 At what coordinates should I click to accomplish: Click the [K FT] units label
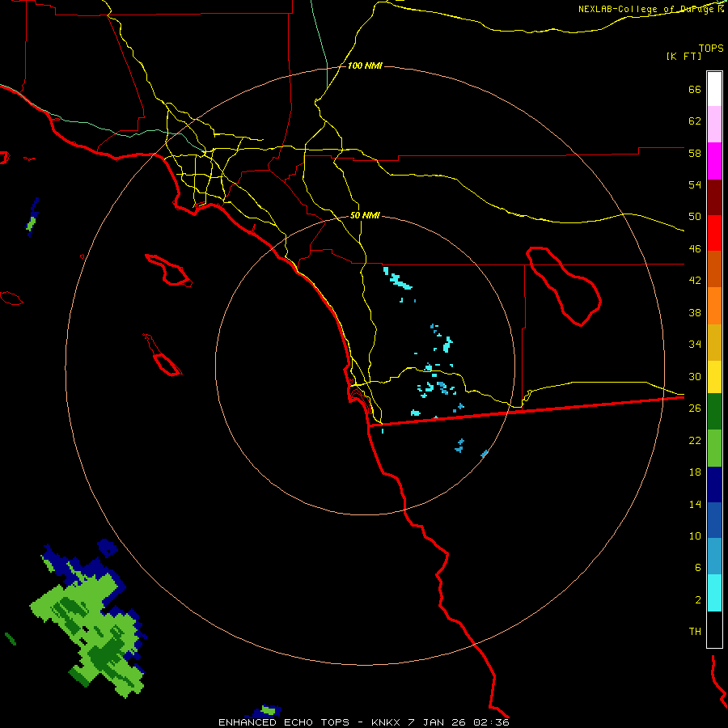coord(684,57)
